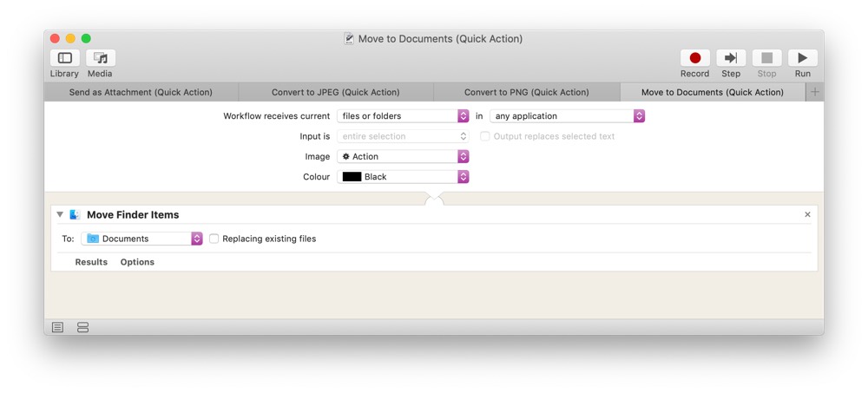Switch to Convert to PNG tab
The image size is (868, 393).
click(x=527, y=93)
